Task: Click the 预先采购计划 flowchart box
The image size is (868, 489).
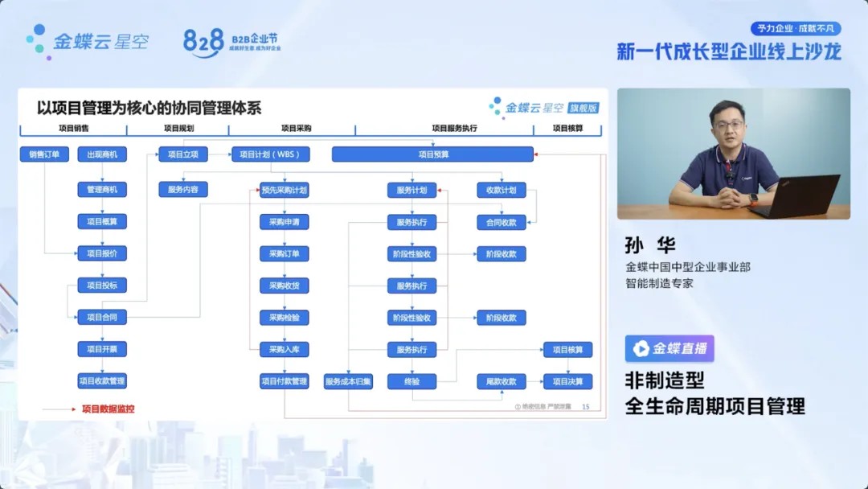Action: pyautogui.click(x=285, y=190)
